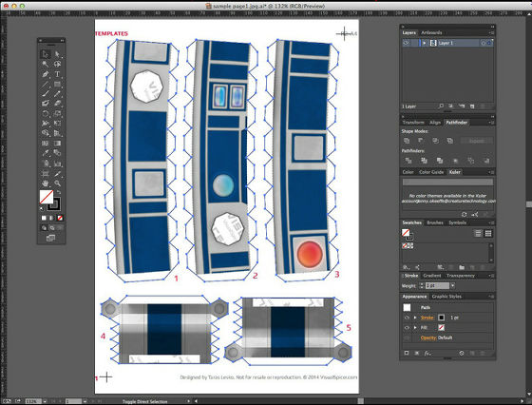Image resolution: width=532 pixels, height=405 pixels.
Task: Click the orange Opacity link in Appearance
Action: 428,337
